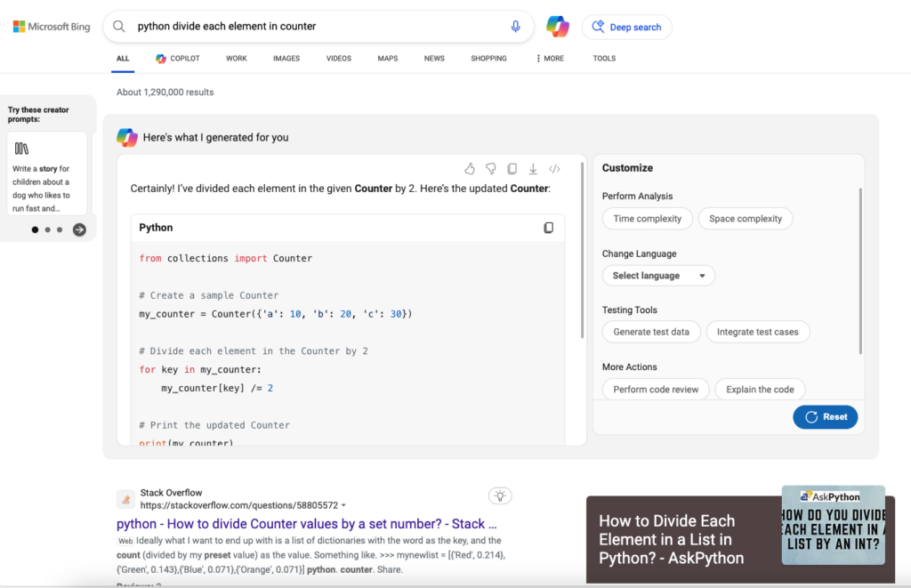Screen dimensions: 911x588
Task: Expand the Stack Overflow URL dropdown arrow
Action: pyautogui.click(x=344, y=506)
